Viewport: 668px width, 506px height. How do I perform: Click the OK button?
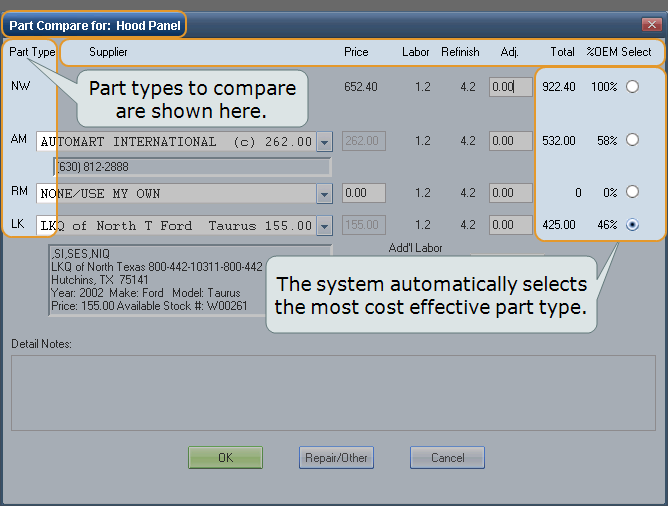coord(225,457)
